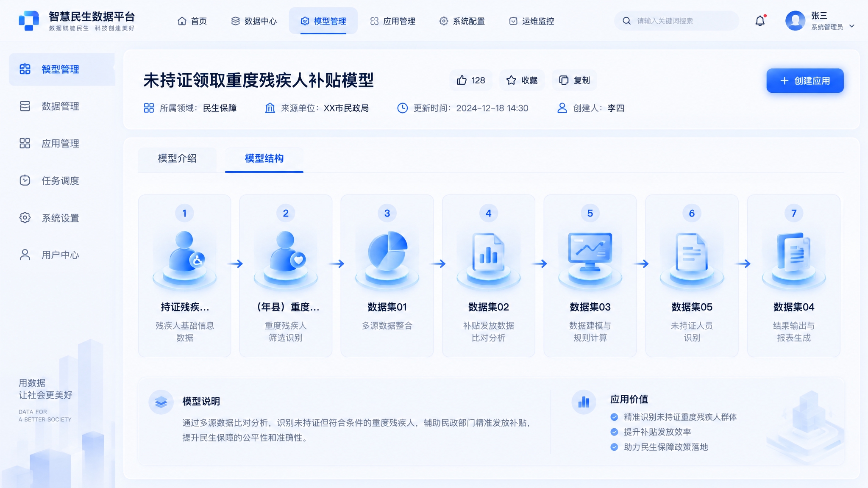
Task: Click the 所属领域 grid icon
Action: tap(149, 108)
